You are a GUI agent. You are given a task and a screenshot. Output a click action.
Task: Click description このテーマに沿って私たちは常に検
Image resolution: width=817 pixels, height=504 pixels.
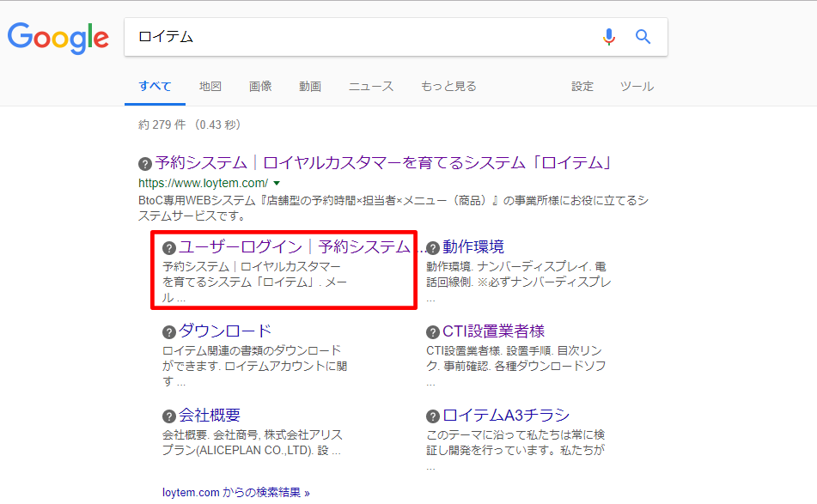(515, 450)
